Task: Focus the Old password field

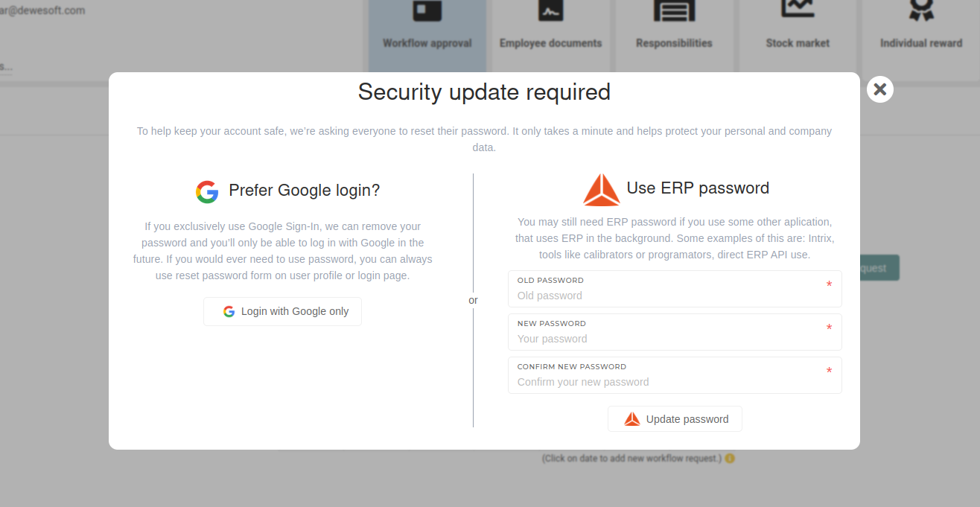Action: pos(675,289)
